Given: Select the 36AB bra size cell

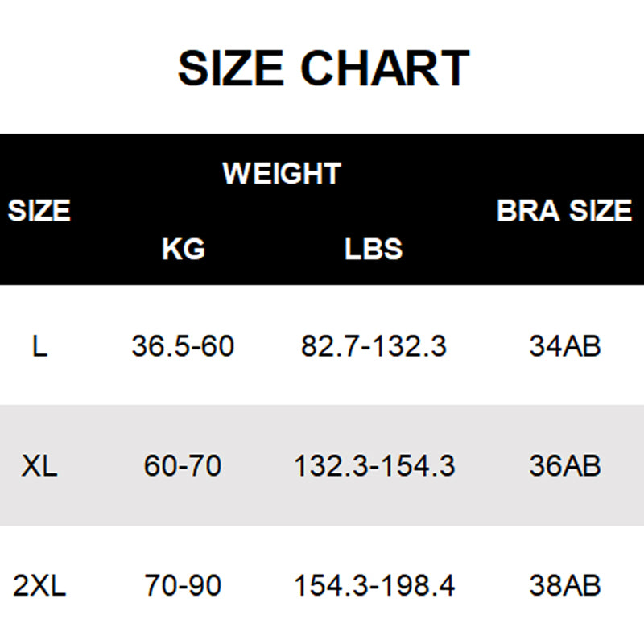Looking at the screenshot, I should (x=565, y=466).
